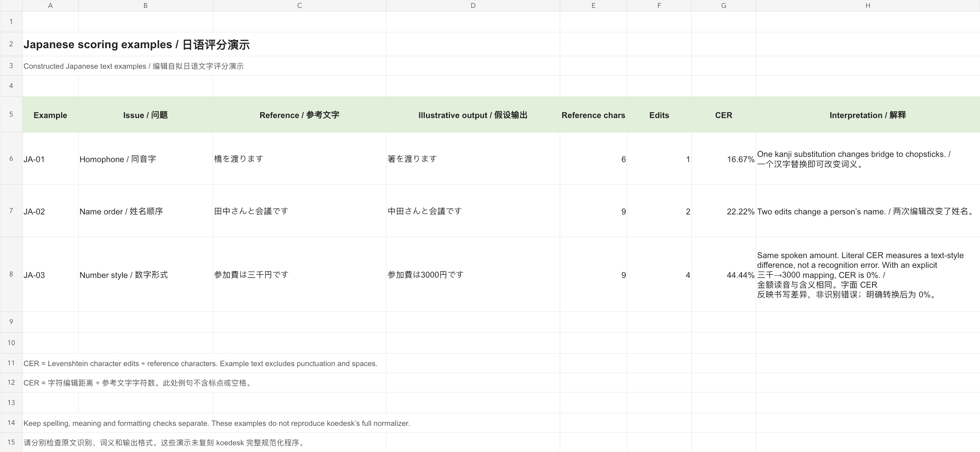
Task: Click the 'Issue / 问题' header cell
Action: click(x=145, y=115)
